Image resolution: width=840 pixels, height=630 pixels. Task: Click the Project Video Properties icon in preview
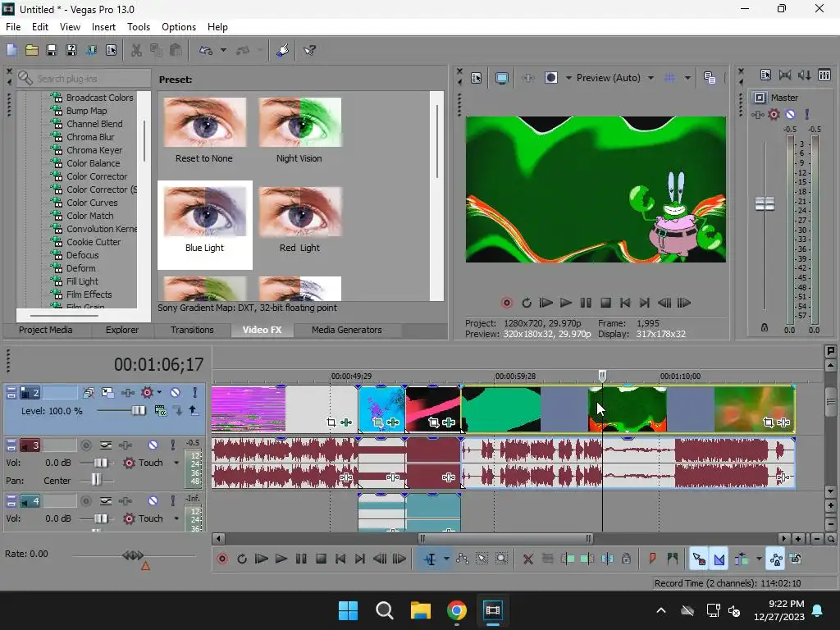point(477,78)
